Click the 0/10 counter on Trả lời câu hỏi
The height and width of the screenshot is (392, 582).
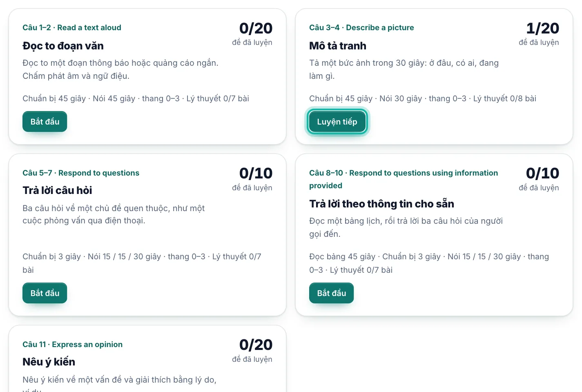(x=256, y=173)
